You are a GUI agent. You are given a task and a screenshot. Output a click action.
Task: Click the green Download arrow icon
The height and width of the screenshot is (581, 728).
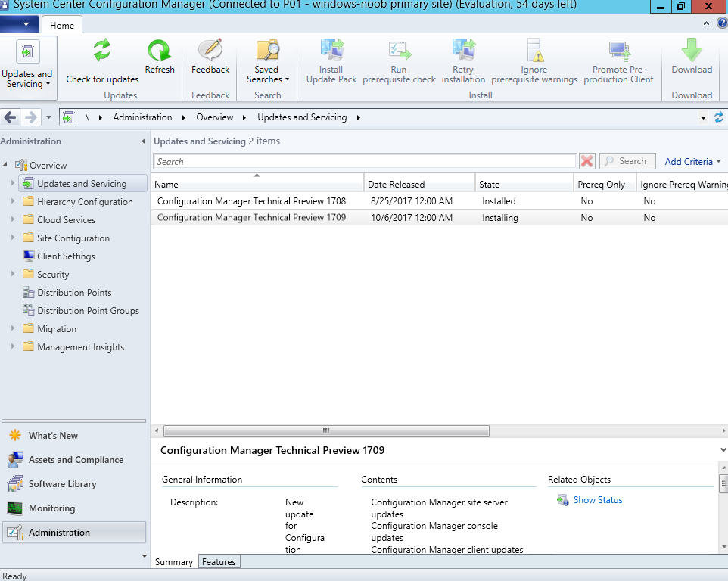(692, 50)
